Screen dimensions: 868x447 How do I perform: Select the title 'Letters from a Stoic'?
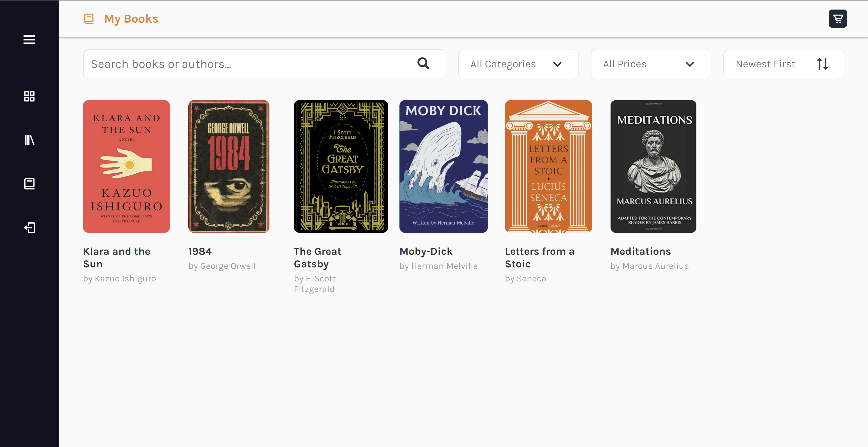[539, 258]
